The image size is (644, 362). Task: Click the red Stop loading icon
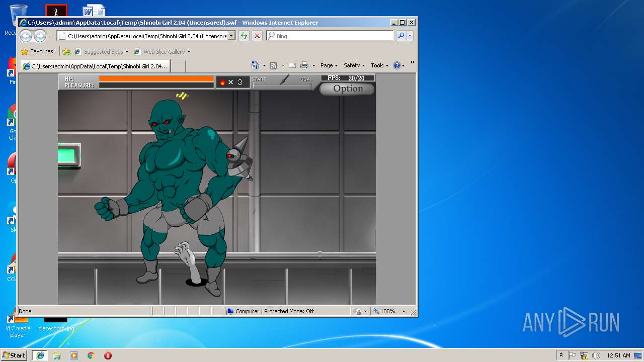click(257, 36)
